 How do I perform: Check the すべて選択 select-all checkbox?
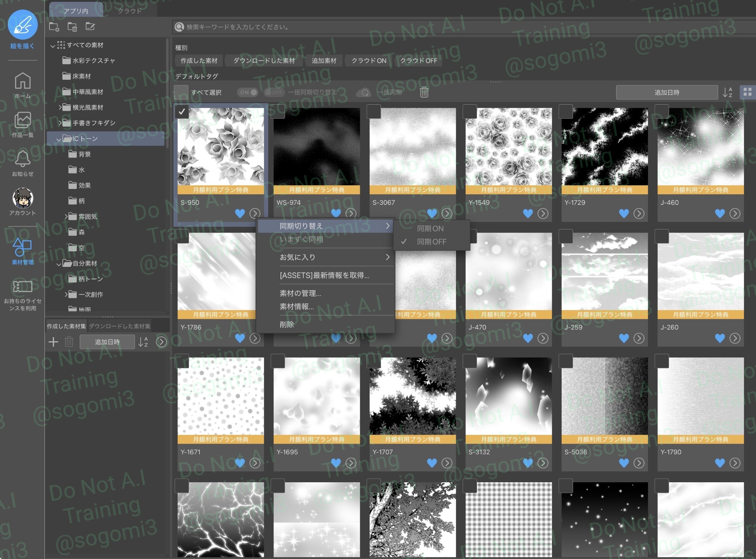[181, 92]
